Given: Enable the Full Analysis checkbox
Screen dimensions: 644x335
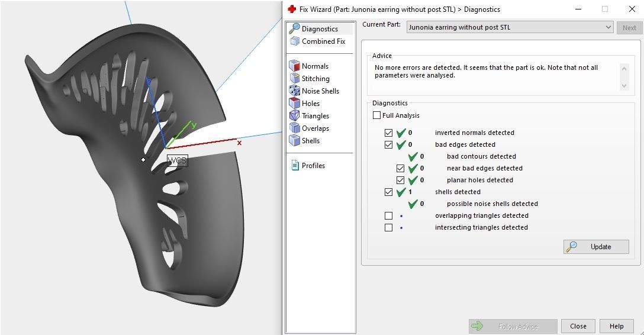Looking at the screenshot, I should coord(376,115).
